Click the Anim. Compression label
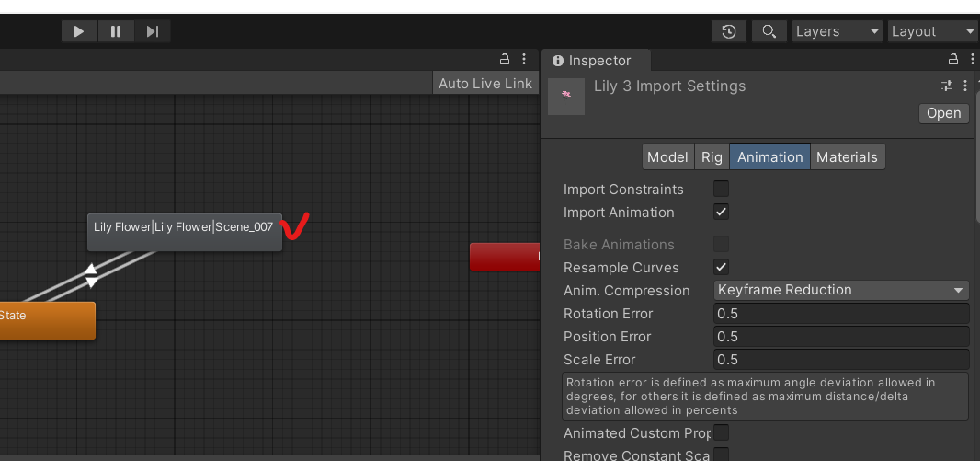 [627, 291]
